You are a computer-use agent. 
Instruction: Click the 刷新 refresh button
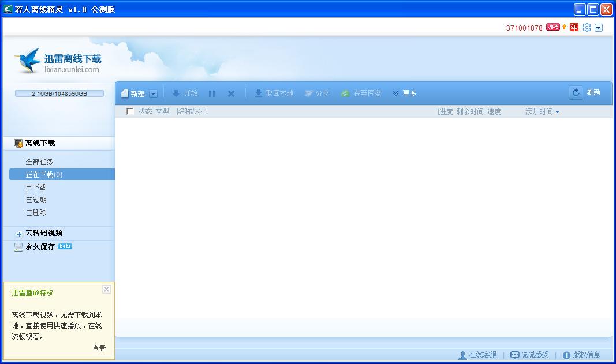pyautogui.click(x=585, y=92)
